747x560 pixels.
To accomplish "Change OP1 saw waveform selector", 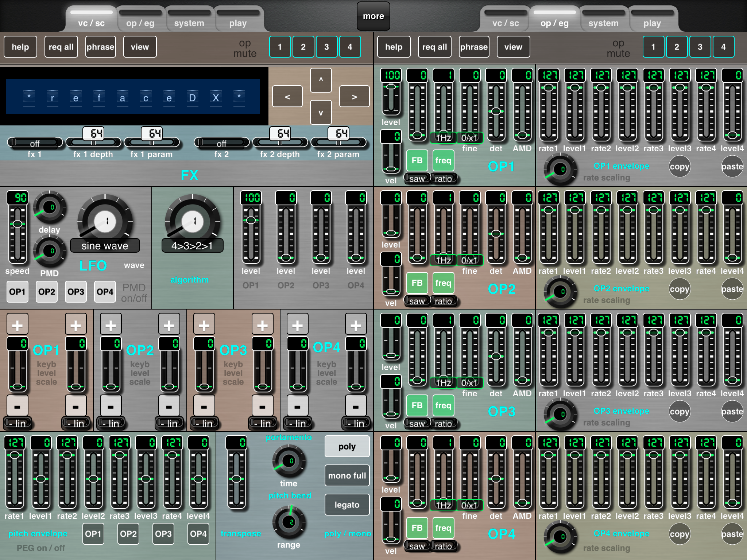I will (417, 179).
